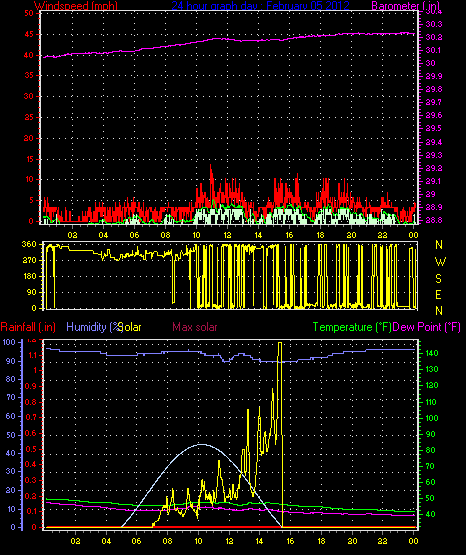Click compass letter "S" beside wind direction graph
This screenshot has height=555, width=466.
click(438, 279)
